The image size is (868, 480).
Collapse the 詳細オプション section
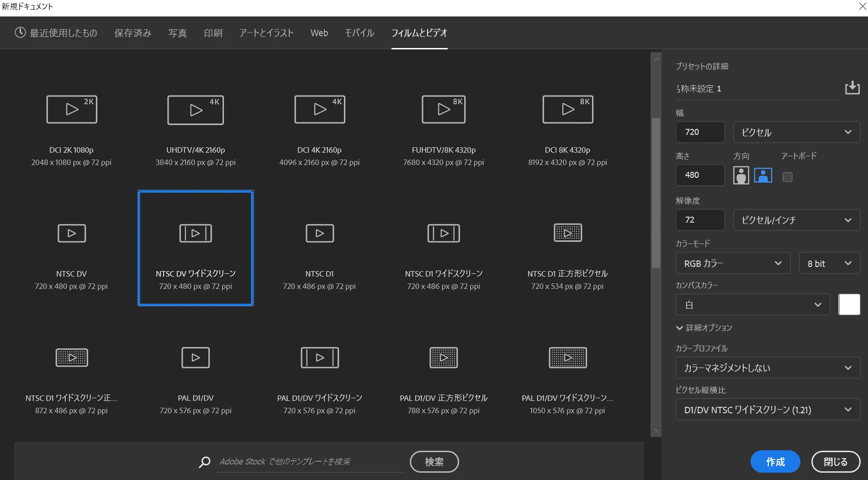(x=704, y=328)
